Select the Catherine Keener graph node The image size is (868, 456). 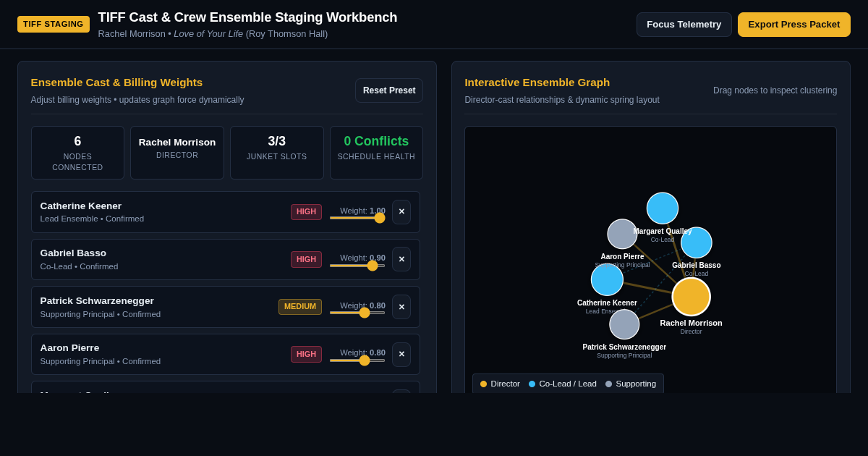[x=607, y=279]
